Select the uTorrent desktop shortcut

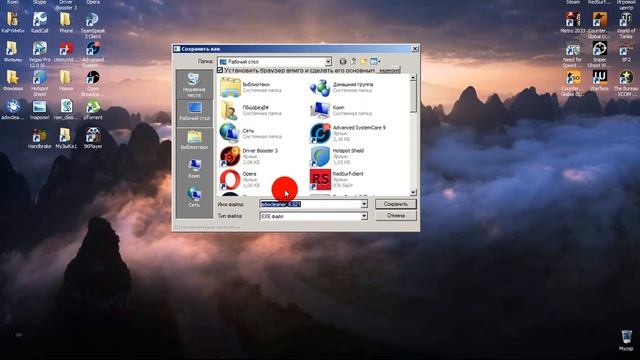pos(93,110)
